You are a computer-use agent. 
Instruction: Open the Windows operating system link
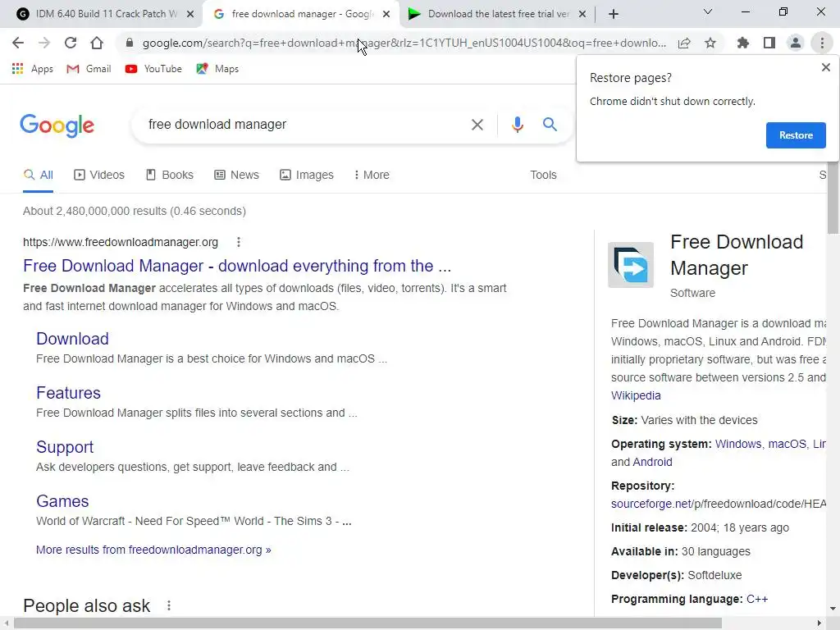(738, 444)
